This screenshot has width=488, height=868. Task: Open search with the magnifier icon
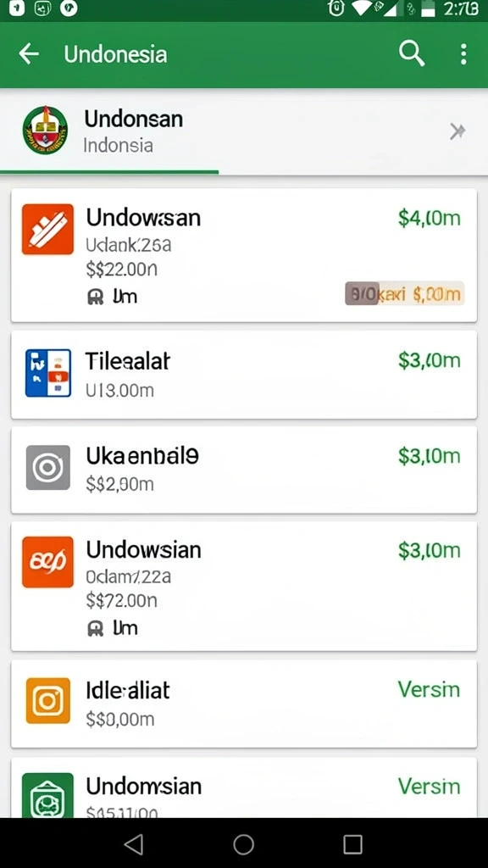click(x=412, y=54)
